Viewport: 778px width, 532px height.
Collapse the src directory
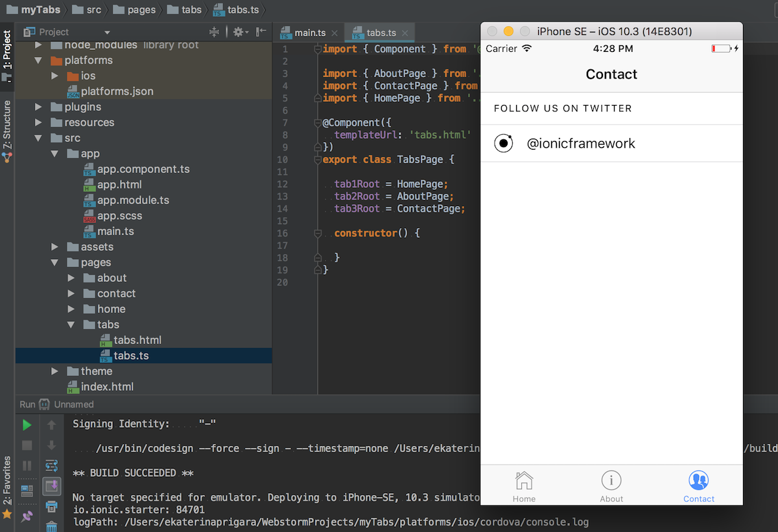[39, 137]
